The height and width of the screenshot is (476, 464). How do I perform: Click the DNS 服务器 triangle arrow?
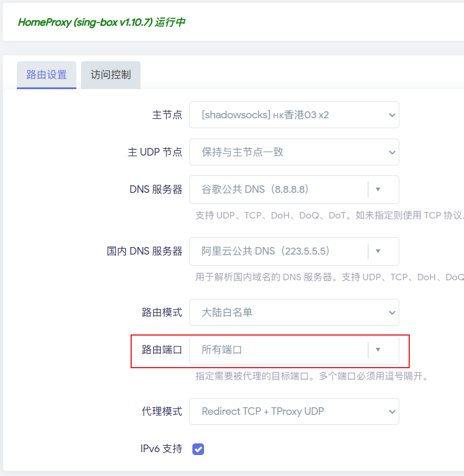[x=378, y=189]
